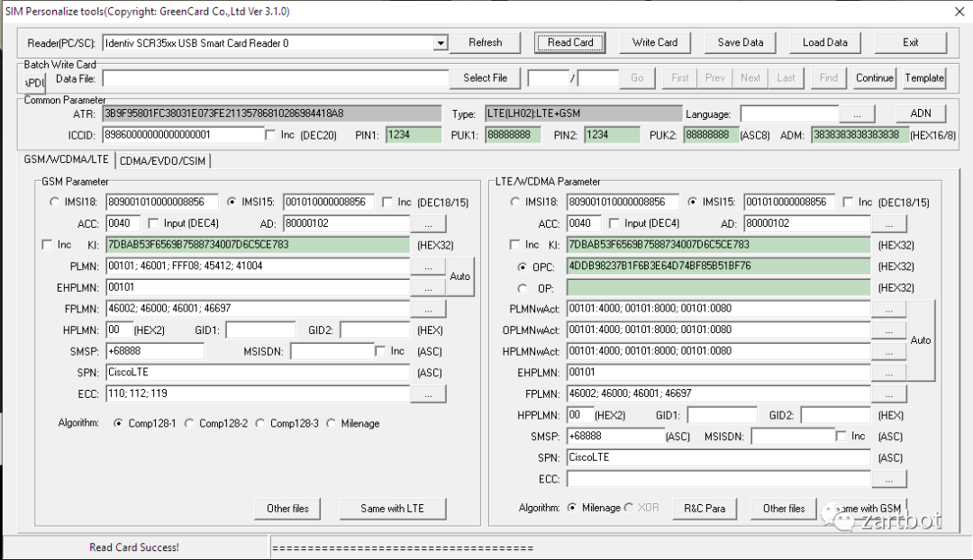973x560 pixels.
Task: Enable the Inc checkbox next to ICCID
Action: [271, 135]
